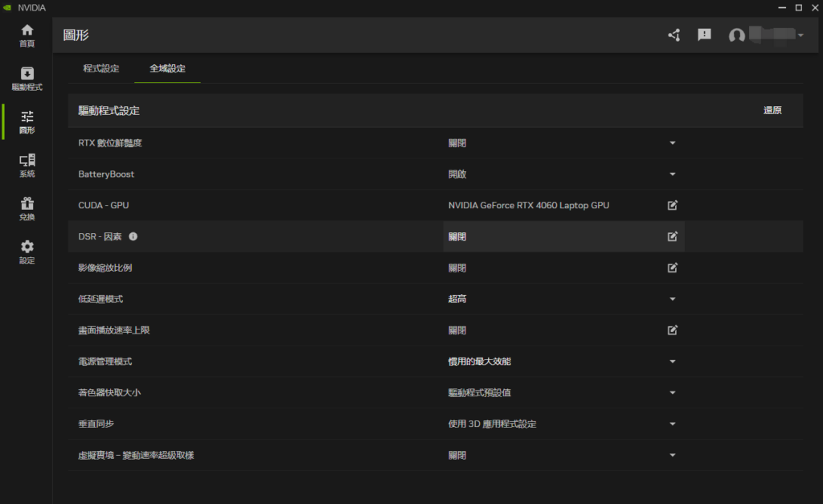Expand the RTX 數位鮮豔度 dropdown
The height and width of the screenshot is (504, 823).
(672, 142)
